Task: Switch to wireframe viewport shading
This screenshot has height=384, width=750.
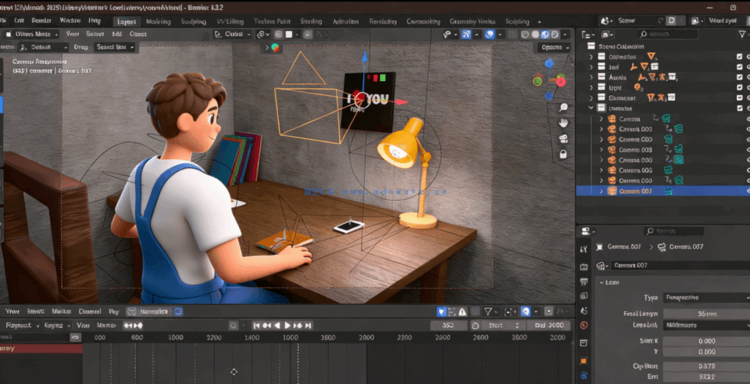Action: point(525,34)
